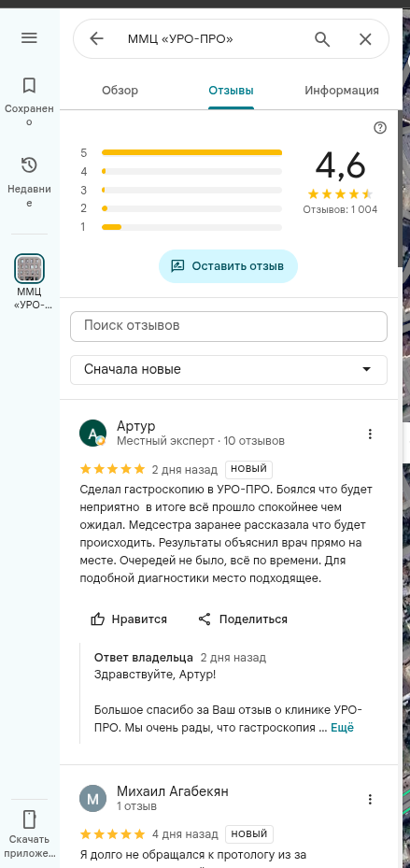Click the rating stars under 4,6
The width and height of the screenshot is (410, 868).
tap(340, 194)
